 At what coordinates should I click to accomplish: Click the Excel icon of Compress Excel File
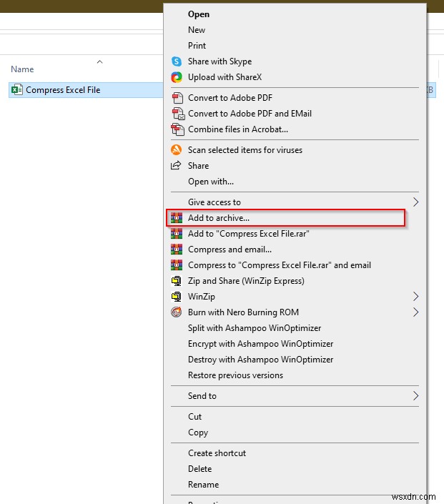[x=16, y=90]
